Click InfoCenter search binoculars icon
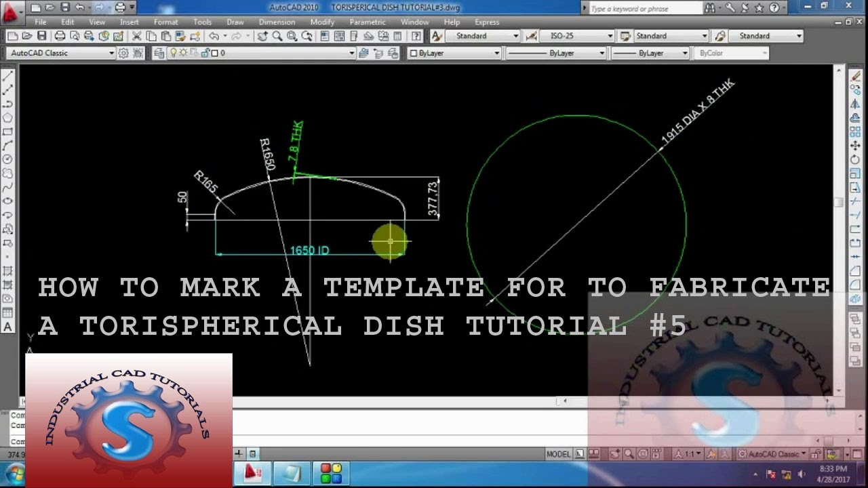 [x=710, y=8]
